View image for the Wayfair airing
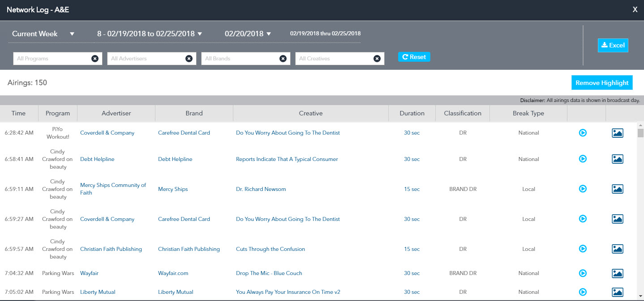Image resolution: width=644 pixels, height=301 pixels. pyautogui.click(x=618, y=273)
